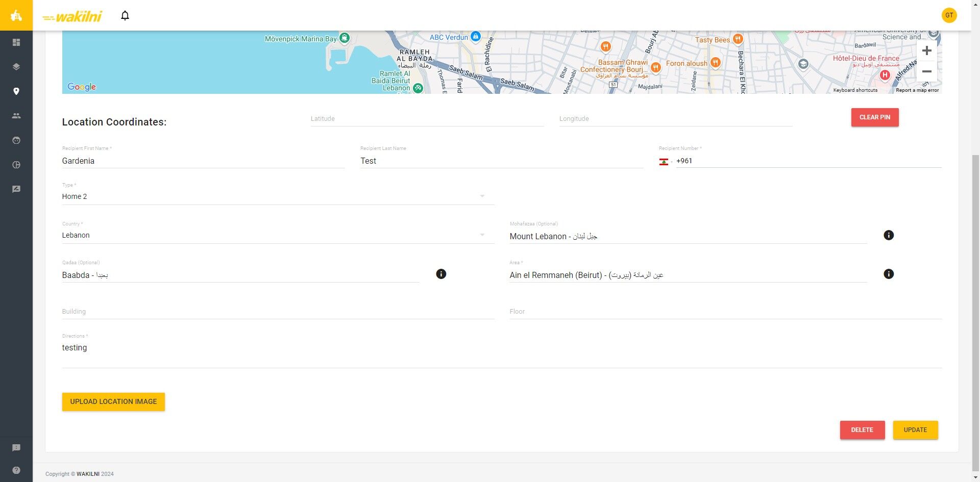Click the CLEAR PIN button

(875, 117)
